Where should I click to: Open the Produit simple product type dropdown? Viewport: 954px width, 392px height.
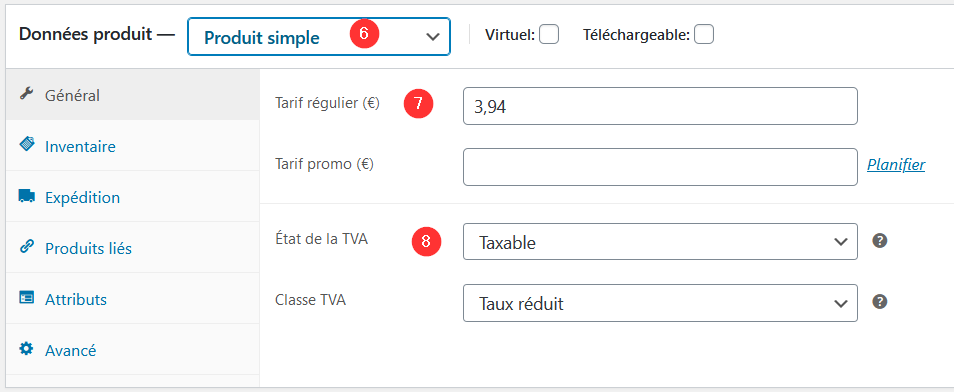click(319, 37)
